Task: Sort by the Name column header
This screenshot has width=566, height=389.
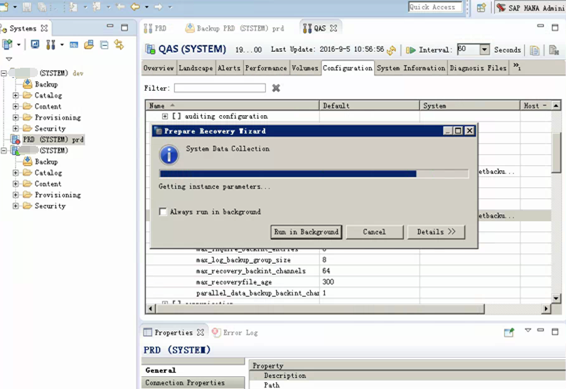Action: click(232, 106)
